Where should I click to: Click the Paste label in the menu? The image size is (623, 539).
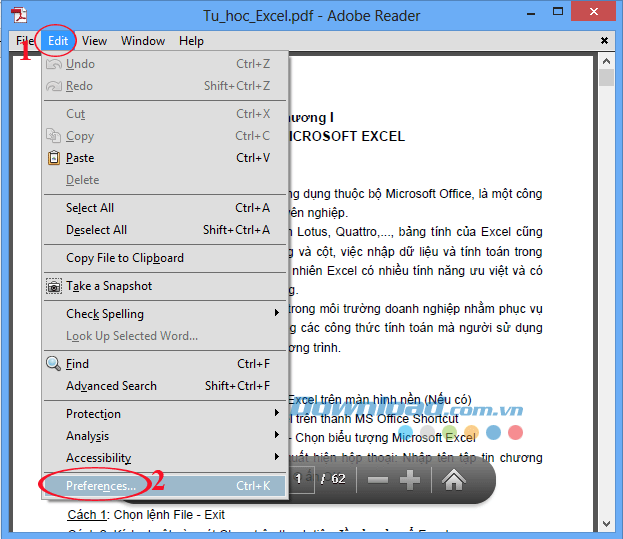(80, 158)
